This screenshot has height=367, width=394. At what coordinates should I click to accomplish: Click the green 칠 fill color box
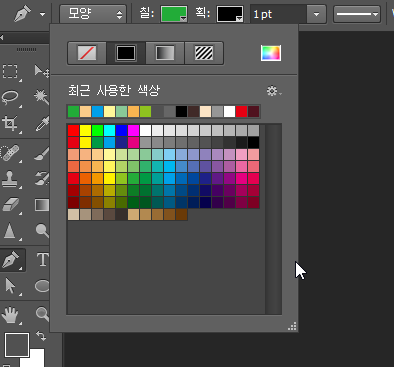pos(174,14)
